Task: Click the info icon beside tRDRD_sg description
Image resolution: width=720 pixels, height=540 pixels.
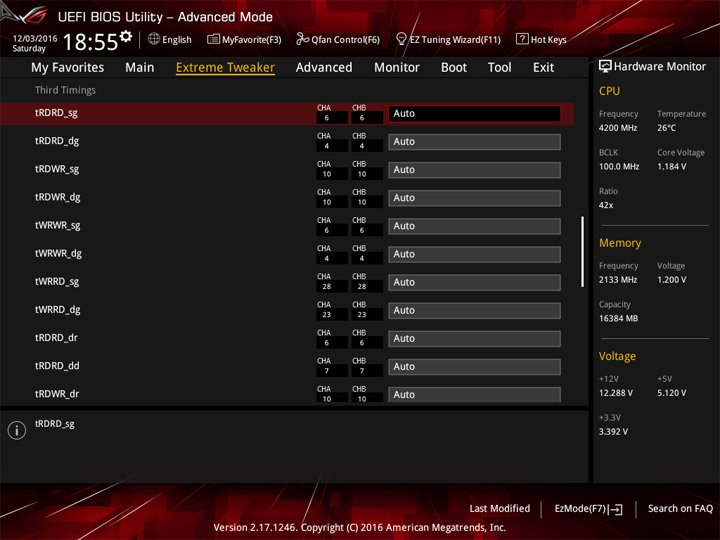Action: (17, 430)
